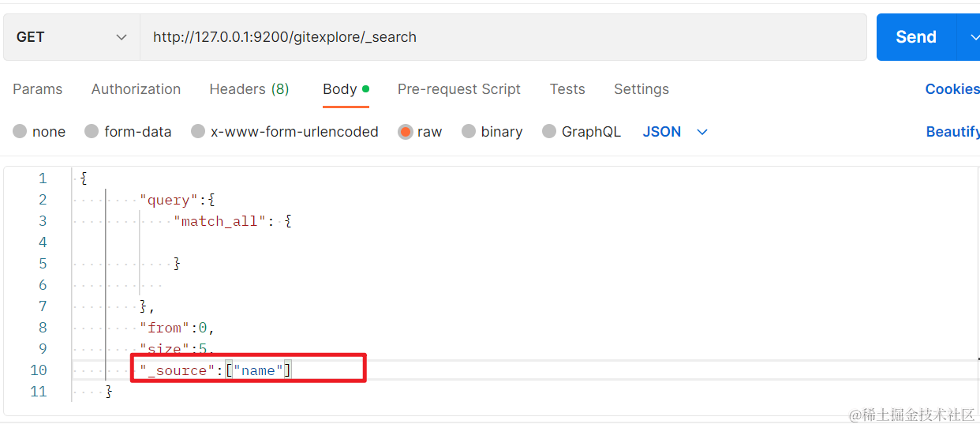This screenshot has width=980, height=428.
Task: Open the request Settings tab
Action: pos(641,89)
